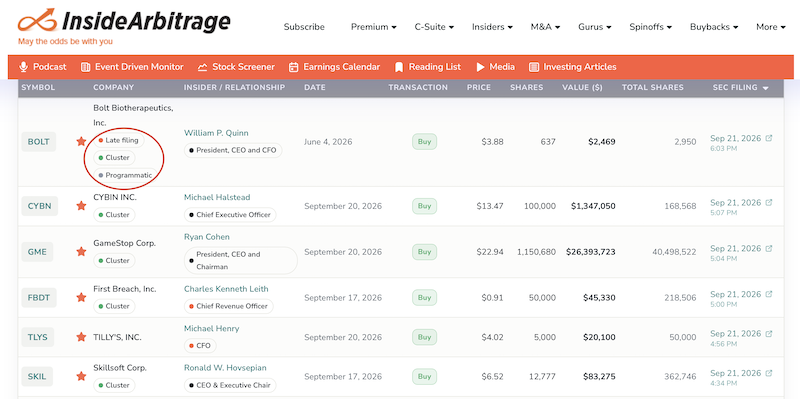Star the BOLT row
800x399 pixels.
click(x=81, y=141)
